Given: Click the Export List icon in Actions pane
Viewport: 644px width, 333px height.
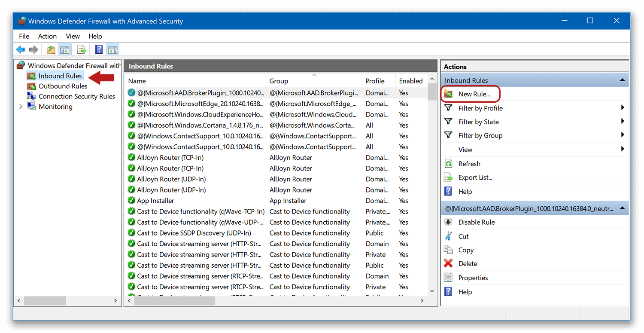Looking at the screenshot, I should click(448, 177).
